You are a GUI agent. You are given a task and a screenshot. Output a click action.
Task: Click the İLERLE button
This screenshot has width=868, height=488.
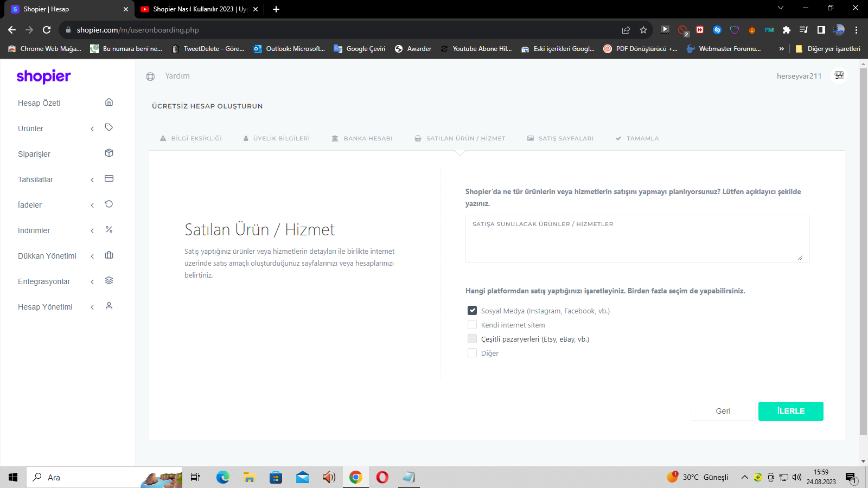tap(791, 411)
